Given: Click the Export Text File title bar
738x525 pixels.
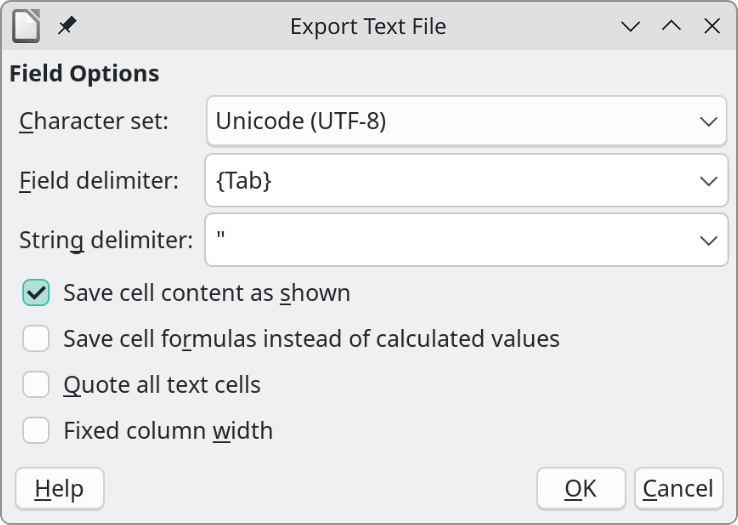Looking at the screenshot, I should click(368, 27).
